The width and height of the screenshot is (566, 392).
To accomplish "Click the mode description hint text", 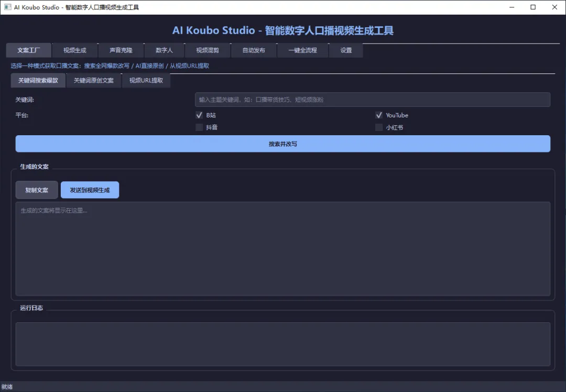I will 110,66.
